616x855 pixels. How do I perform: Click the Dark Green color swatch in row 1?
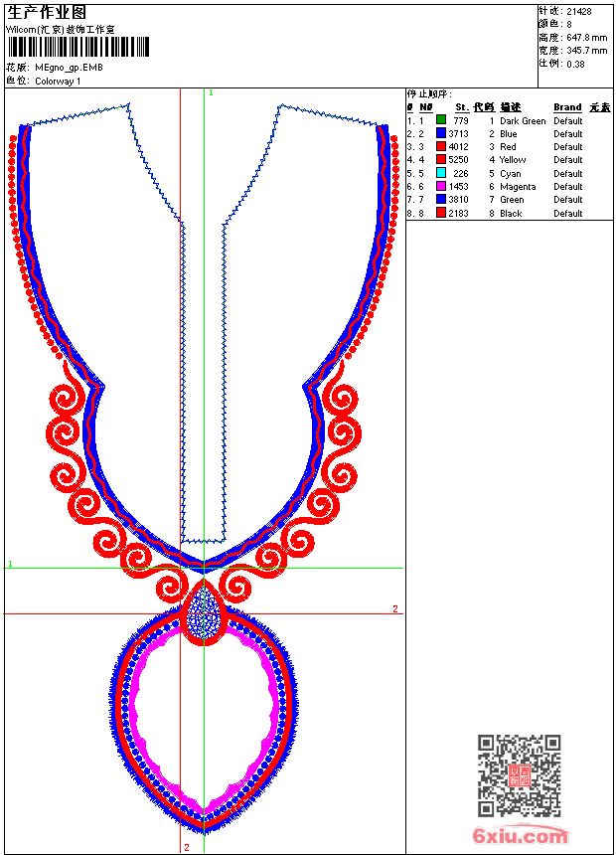click(441, 120)
